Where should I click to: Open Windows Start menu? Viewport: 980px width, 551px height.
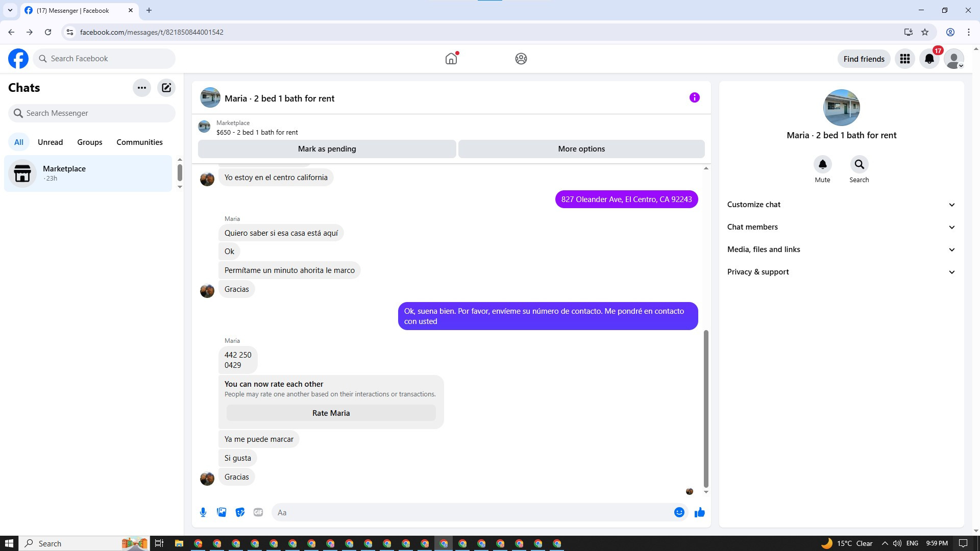click(9, 543)
